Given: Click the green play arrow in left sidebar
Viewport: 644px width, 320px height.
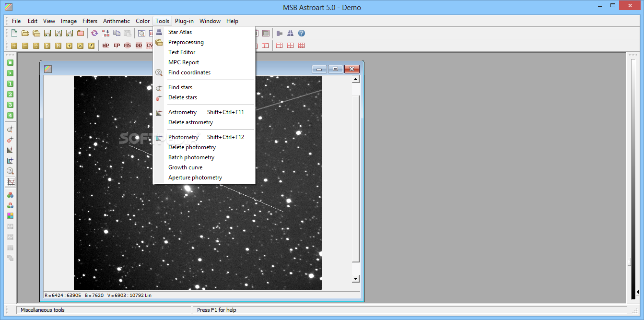Looking at the screenshot, I should click(10, 73).
